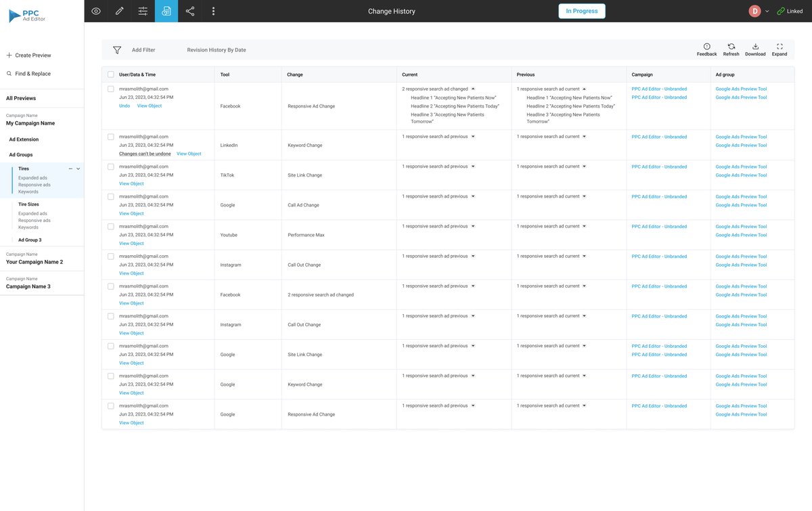
Task: Click the 'Campaign' column header
Action: [x=642, y=74]
